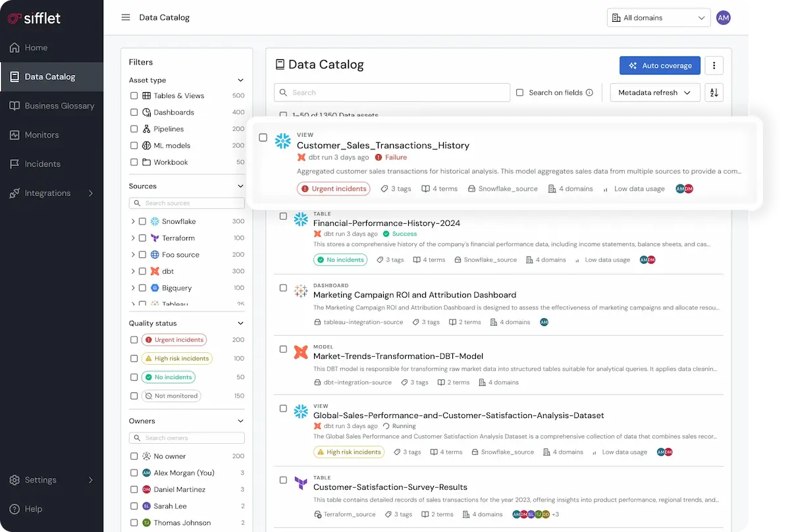Image resolution: width=790 pixels, height=532 pixels.
Task: Click the Pipelines filter icon
Action: [147, 129]
